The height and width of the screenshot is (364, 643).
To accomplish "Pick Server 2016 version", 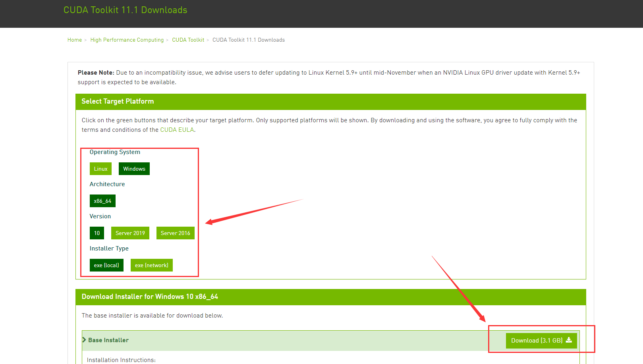I will coord(176,233).
